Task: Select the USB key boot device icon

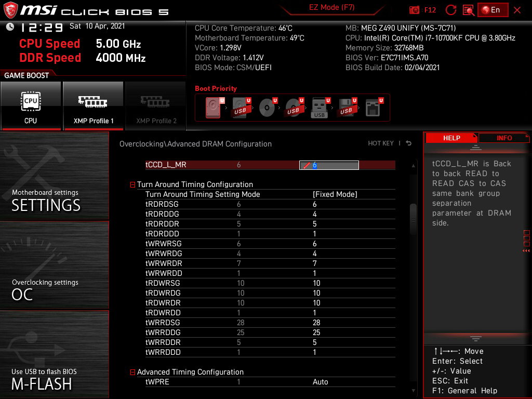Action: 321,108
